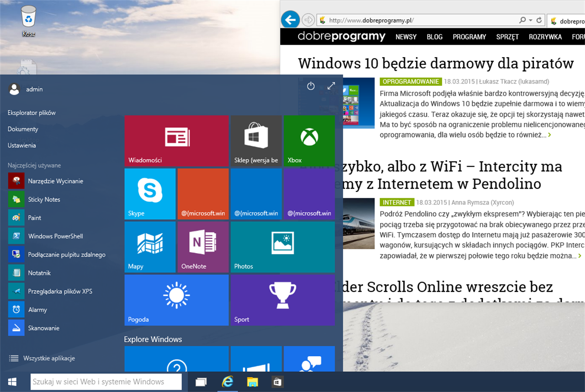
Task: Open BLOG menu on dobreprogramy
Action: point(435,37)
